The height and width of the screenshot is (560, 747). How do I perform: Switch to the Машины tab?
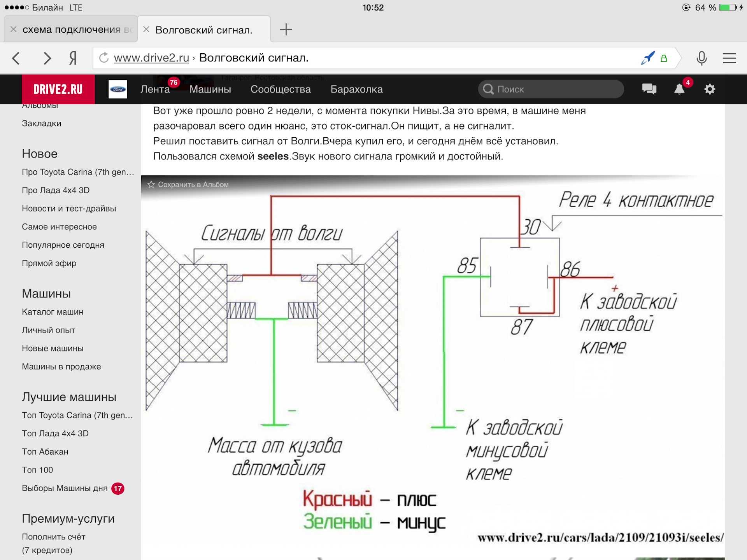[x=210, y=89]
